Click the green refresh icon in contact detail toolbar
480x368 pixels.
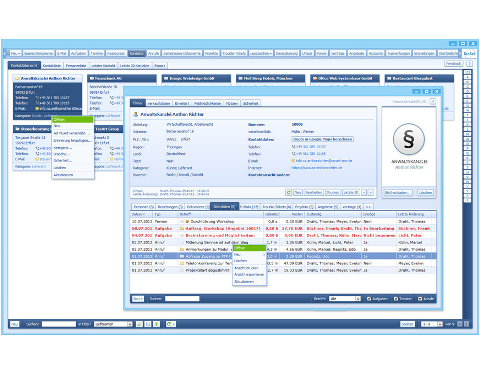point(289,192)
